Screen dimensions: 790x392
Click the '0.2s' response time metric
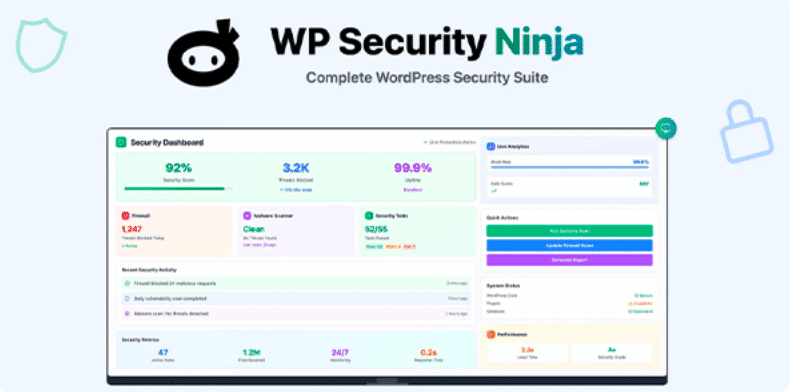428,353
